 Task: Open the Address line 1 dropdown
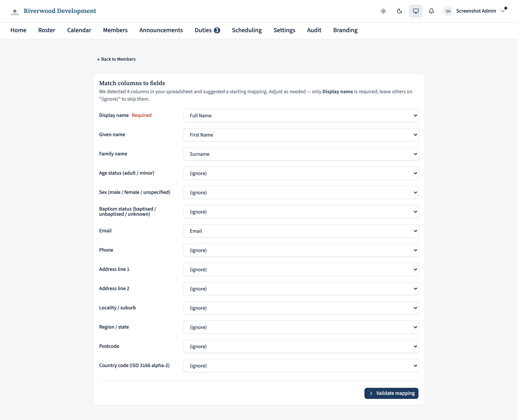(301, 269)
